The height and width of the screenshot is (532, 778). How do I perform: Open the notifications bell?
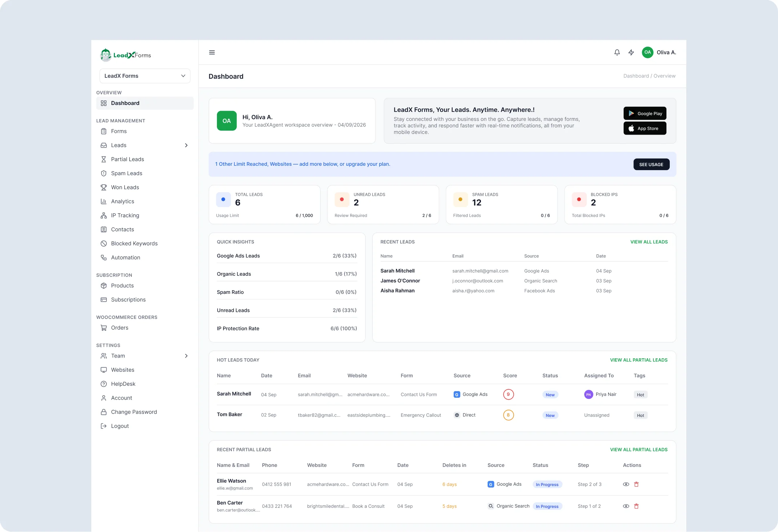pos(617,52)
